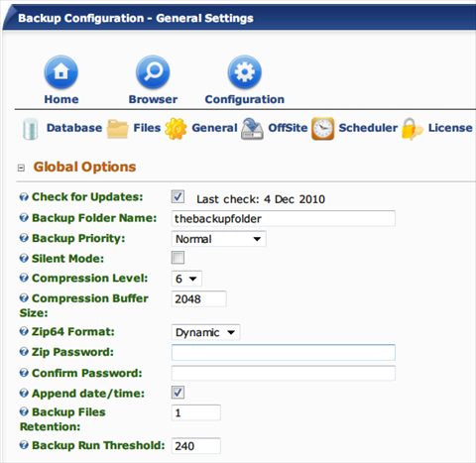Go to the Files tab
476x463 pixels.
point(147,128)
